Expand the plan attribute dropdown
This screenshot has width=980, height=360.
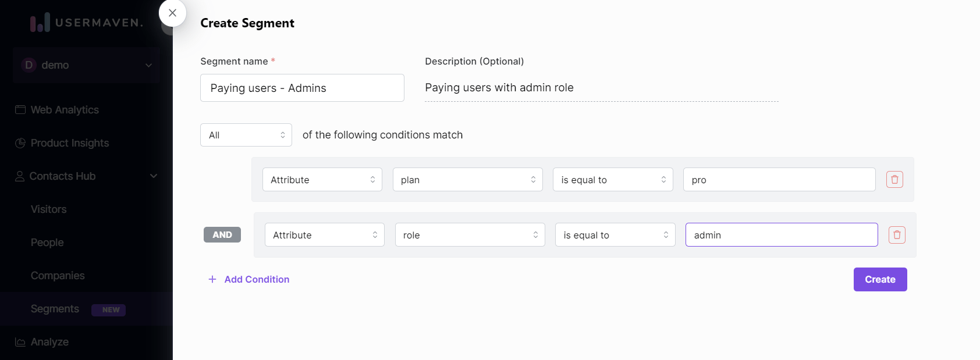tap(467, 179)
